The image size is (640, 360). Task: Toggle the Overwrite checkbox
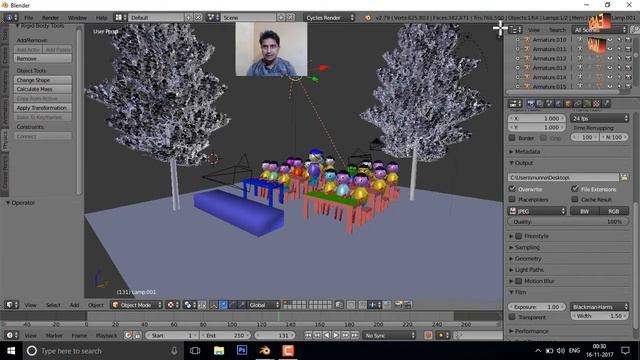(512, 189)
